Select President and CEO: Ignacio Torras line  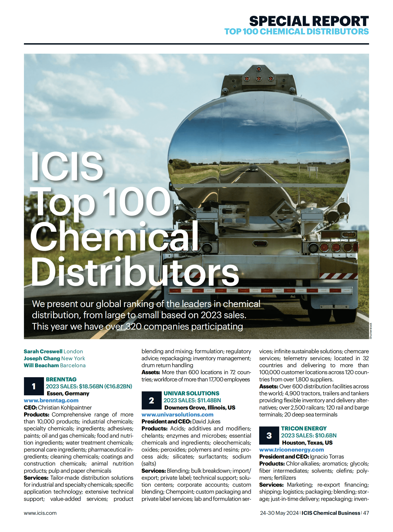[x=302, y=457]
